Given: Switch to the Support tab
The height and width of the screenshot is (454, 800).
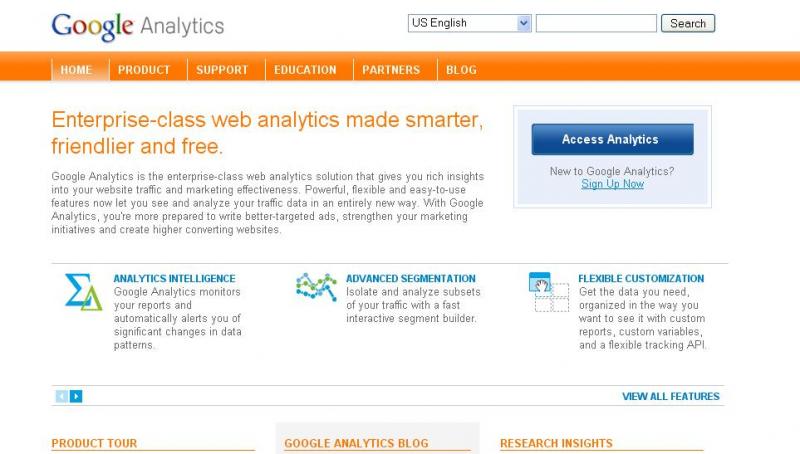Looking at the screenshot, I should click(x=222, y=70).
